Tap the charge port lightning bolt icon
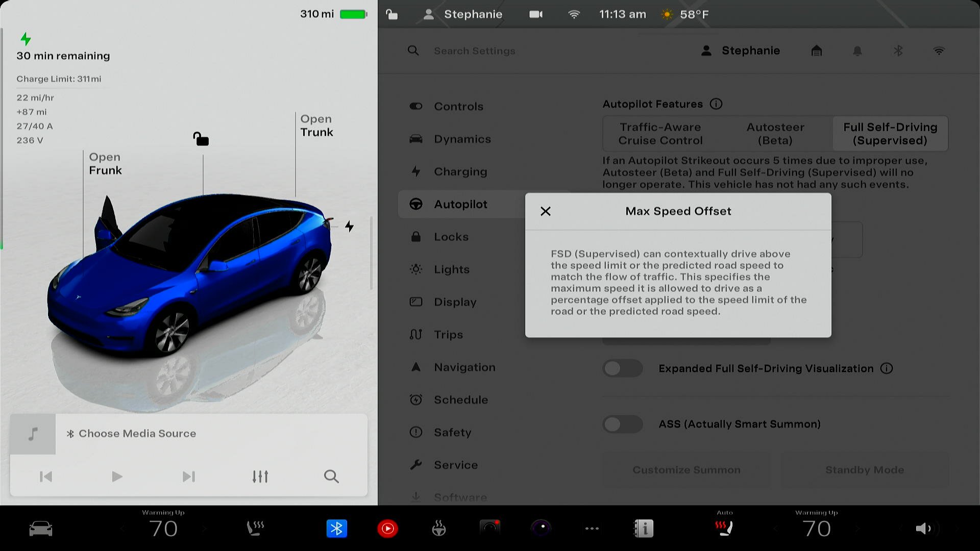 tap(349, 226)
